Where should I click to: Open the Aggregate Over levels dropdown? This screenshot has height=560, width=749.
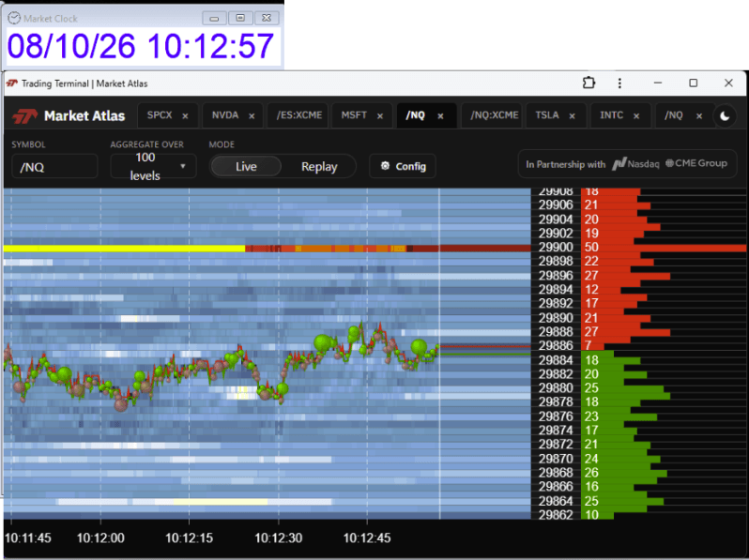coord(153,166)
